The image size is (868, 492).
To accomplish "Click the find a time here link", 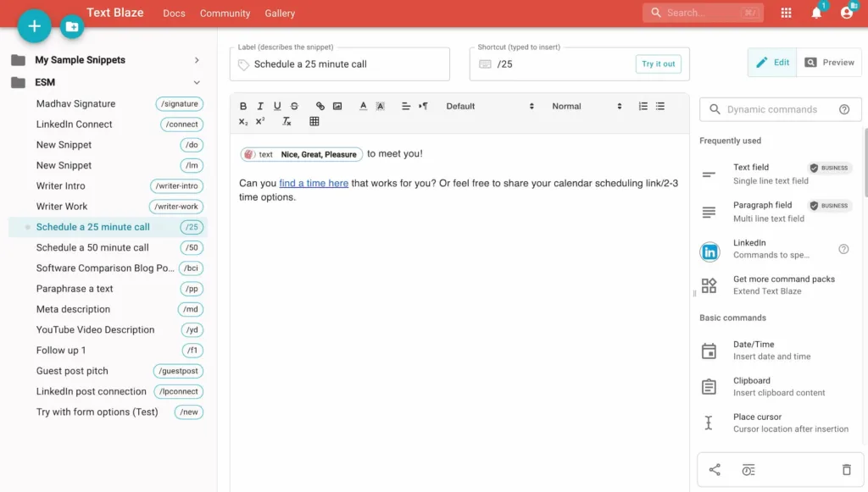I will 314,183.
